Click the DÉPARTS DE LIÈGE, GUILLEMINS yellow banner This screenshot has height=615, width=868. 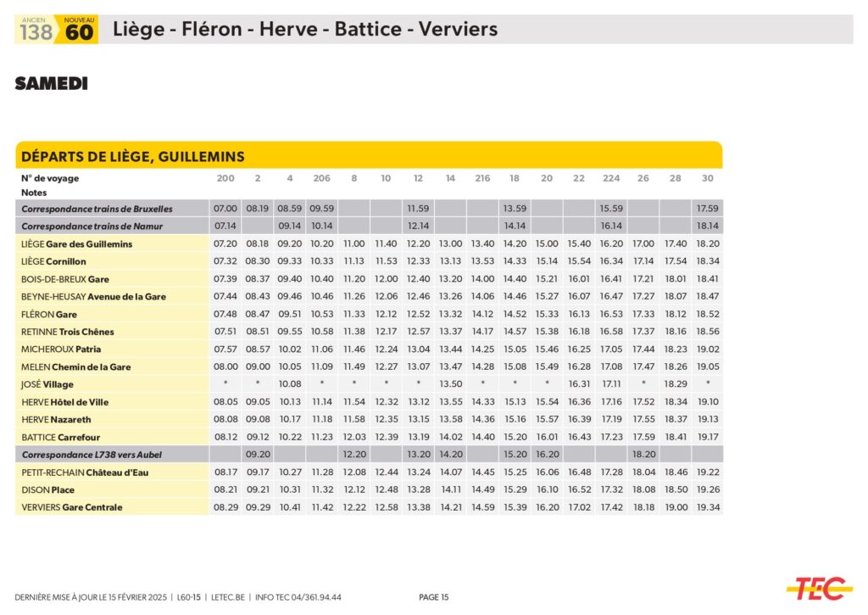point(133,156)
